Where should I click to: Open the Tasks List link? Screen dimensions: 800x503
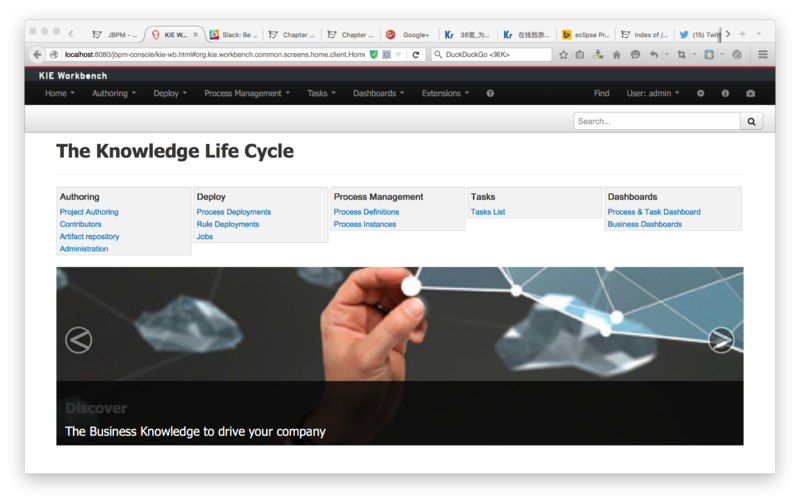coord(488,212)
